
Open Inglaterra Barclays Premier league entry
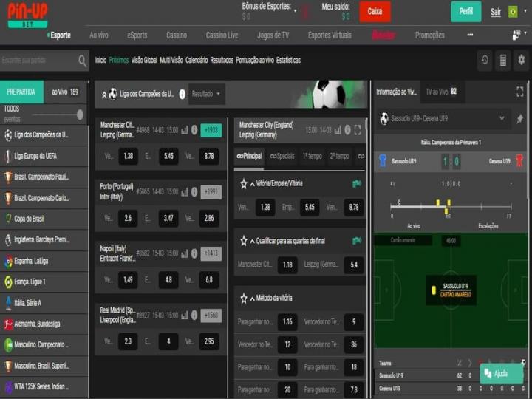coord(44,240)
